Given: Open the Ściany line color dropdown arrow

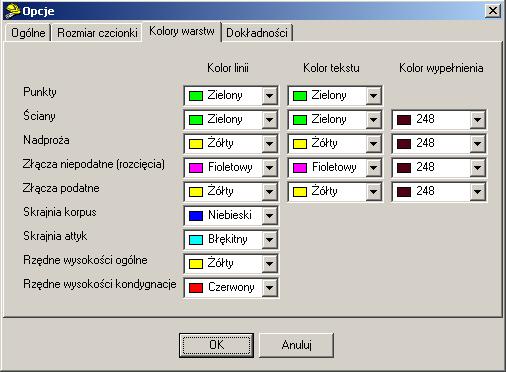Looking at the screenshot, I should (269, 120).
